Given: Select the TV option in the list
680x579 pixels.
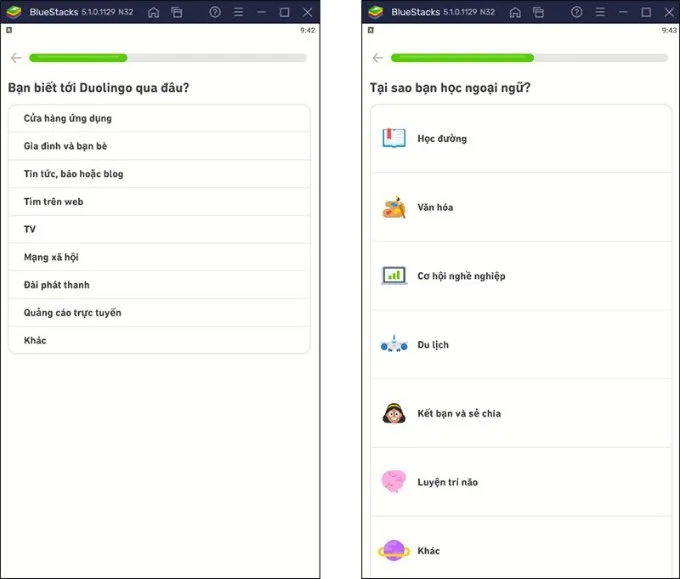Looking at the screenshot, I should coord(159,229).
